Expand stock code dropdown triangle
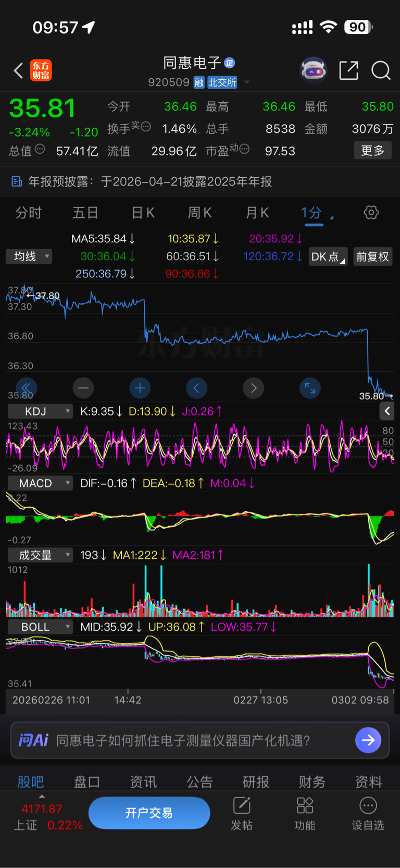Screen dimensions: 400x868 pos(247,82)
